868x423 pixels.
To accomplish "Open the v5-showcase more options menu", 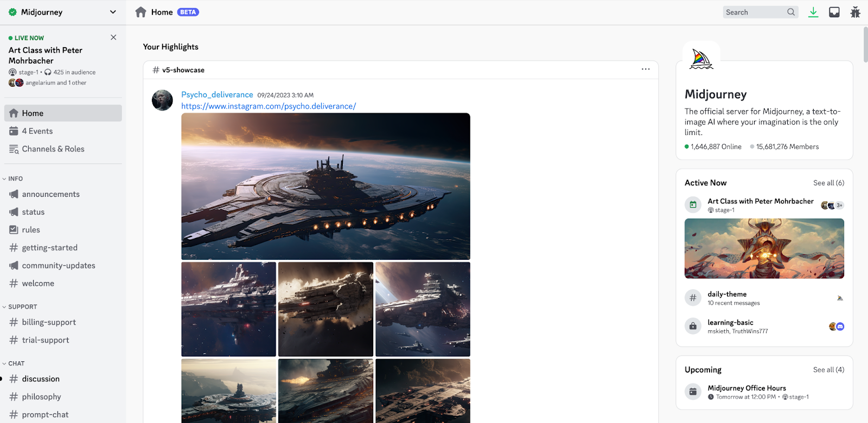I will 646,69.
